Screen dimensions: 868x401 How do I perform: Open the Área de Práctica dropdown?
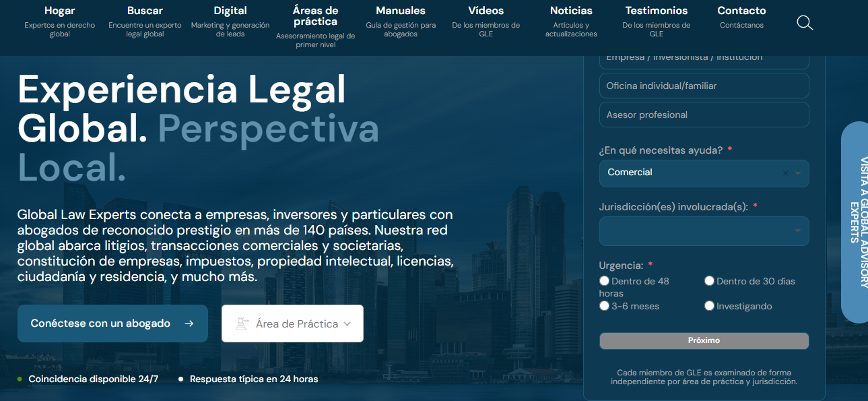pos(292,323)
